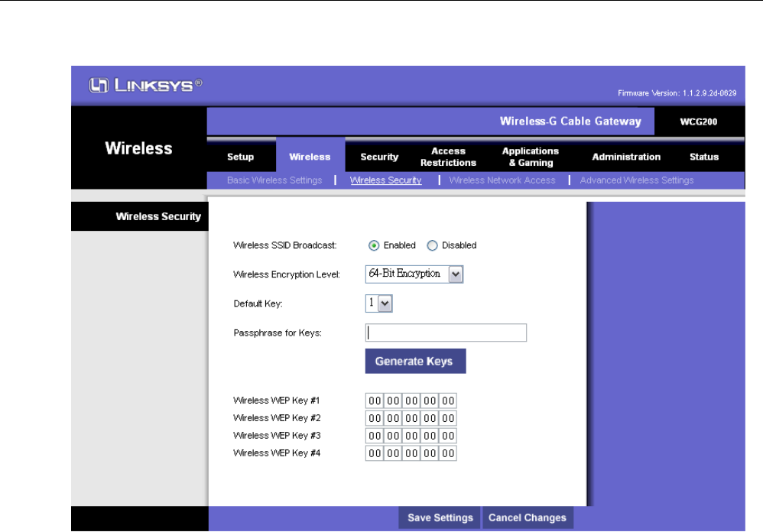This screenshot has width=763, height=532.
Task: Click the Wireless WEP Key #3 label
Action: click(x=277, y=436)
